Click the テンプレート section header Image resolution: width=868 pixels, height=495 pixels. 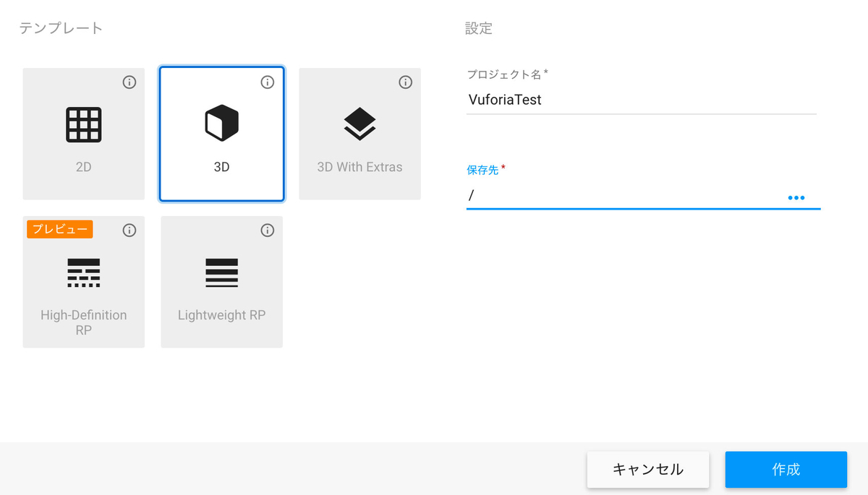59,27
